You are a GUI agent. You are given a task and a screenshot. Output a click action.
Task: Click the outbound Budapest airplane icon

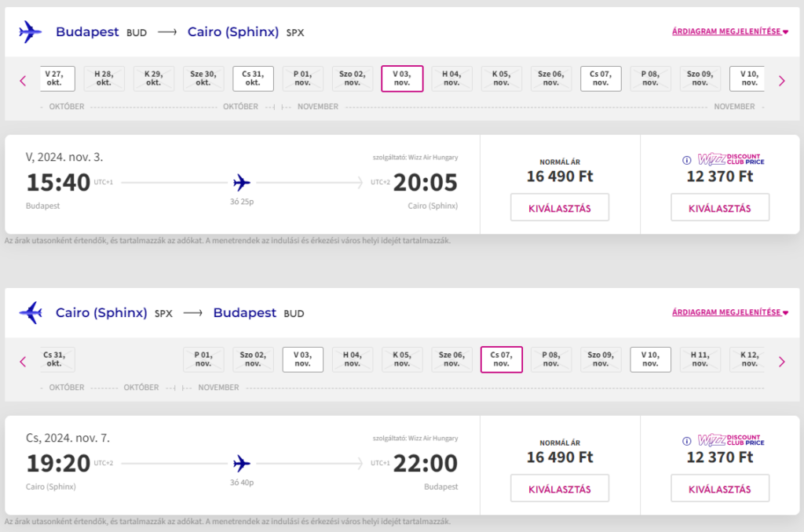(x=30, y=32)
